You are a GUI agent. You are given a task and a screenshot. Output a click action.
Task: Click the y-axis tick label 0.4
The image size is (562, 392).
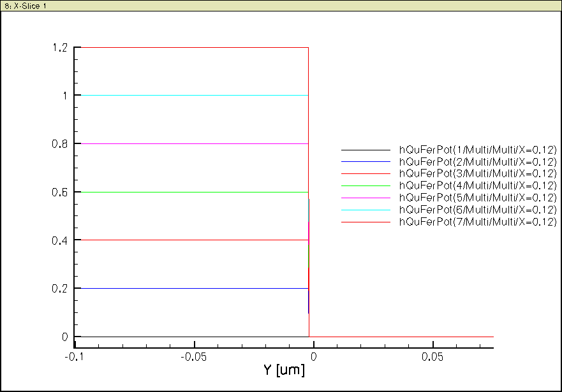pos(59,240)
